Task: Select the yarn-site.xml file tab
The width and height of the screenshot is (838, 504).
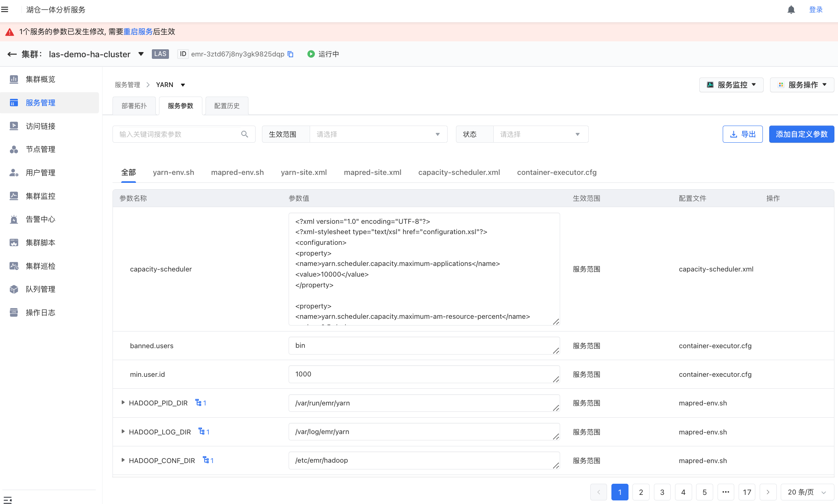Action: (304, 172)
